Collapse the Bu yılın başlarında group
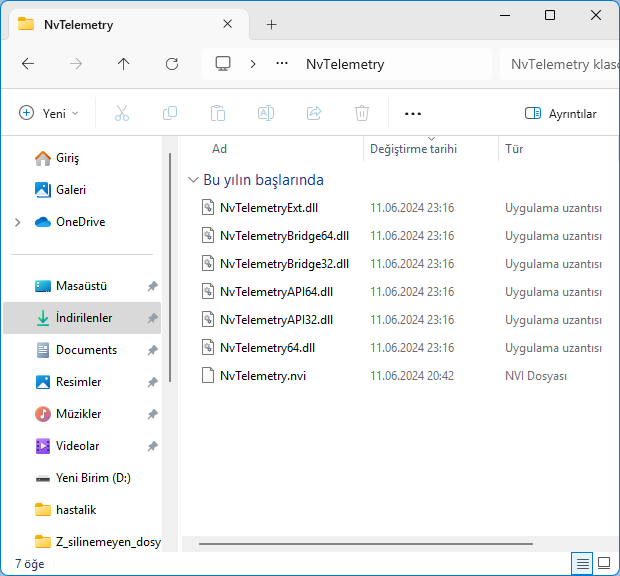This screenshot has width=620, height=576. pos(193,180)
